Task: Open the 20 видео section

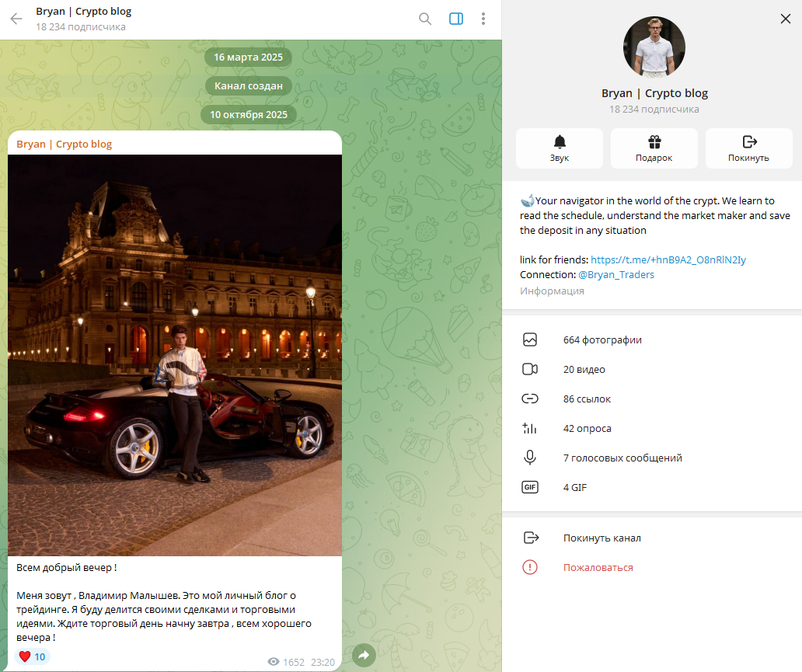Action: pos(584,369)
